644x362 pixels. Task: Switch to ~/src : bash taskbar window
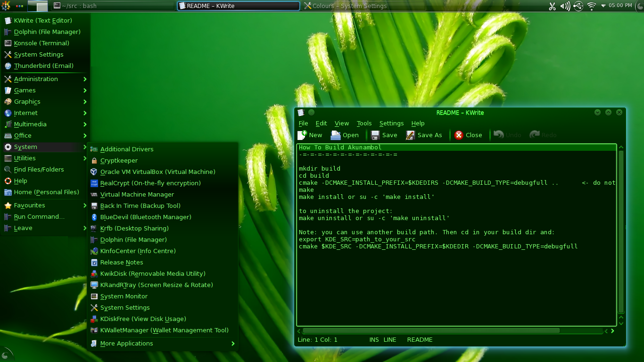coord(113,6)
